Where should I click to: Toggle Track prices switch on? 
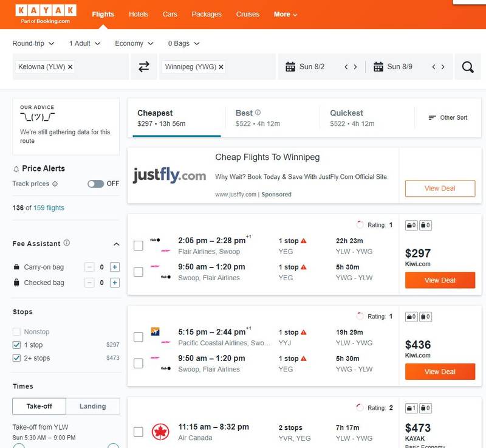click(x=95, y=184)
